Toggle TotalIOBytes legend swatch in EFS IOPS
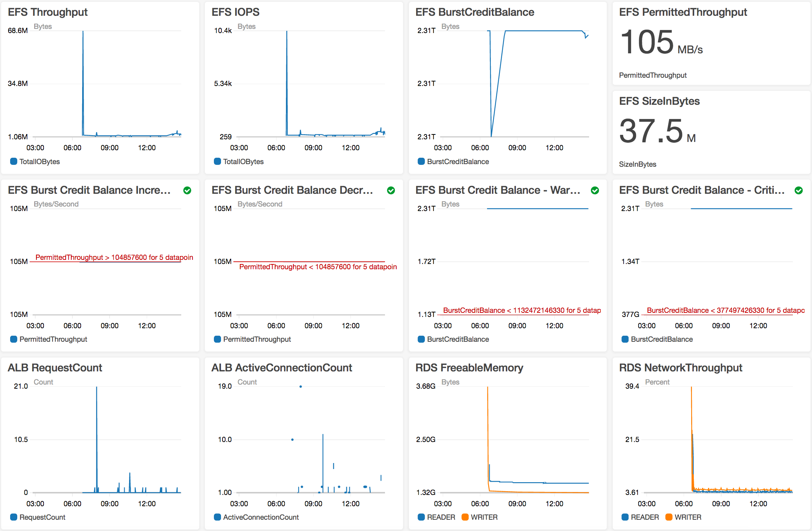The width and height of the screenshot is (812, 531). click(x=217, y=161)
